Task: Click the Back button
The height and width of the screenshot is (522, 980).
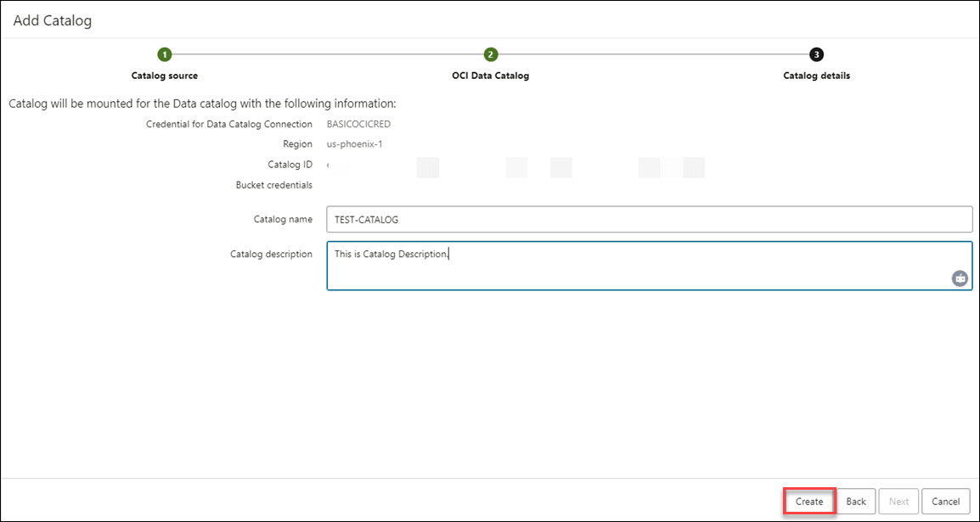Action: (x=856, y=501)
